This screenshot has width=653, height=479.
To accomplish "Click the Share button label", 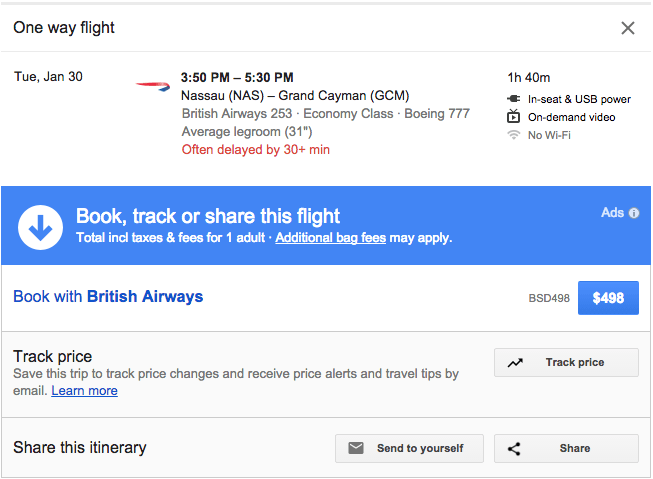I will pos(575,448).
